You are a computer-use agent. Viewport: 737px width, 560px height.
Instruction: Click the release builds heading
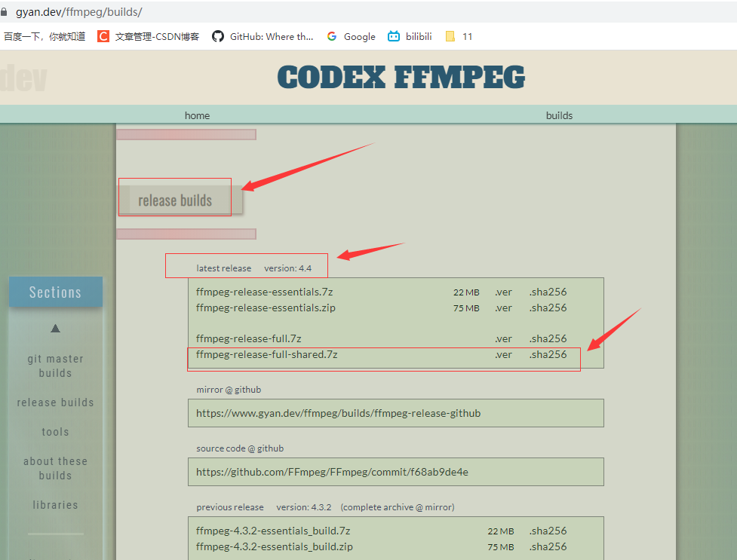(175, 200)
